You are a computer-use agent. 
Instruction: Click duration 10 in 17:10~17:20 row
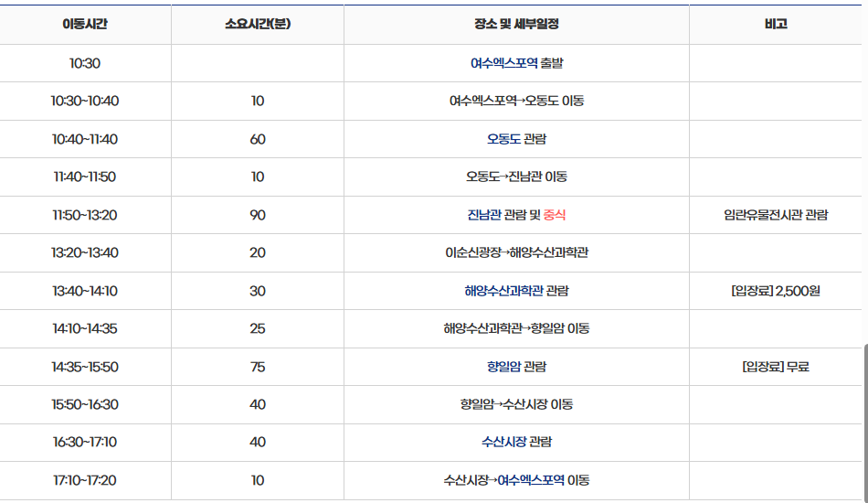[258, 480]
